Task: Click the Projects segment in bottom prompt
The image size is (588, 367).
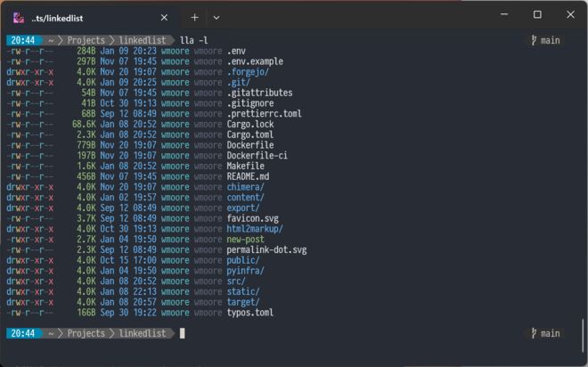Action: coord(86,333)
